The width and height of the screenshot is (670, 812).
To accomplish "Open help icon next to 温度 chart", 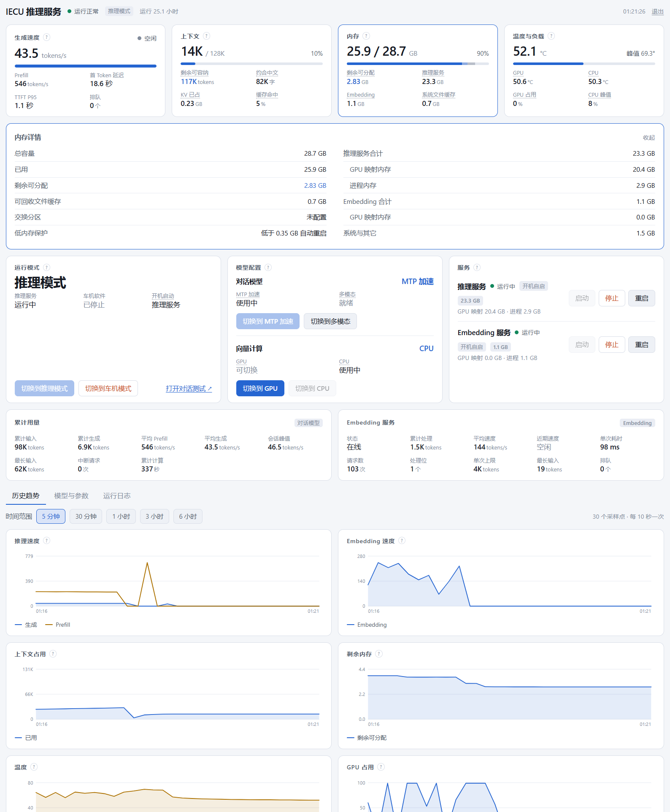I will point(34,767).
